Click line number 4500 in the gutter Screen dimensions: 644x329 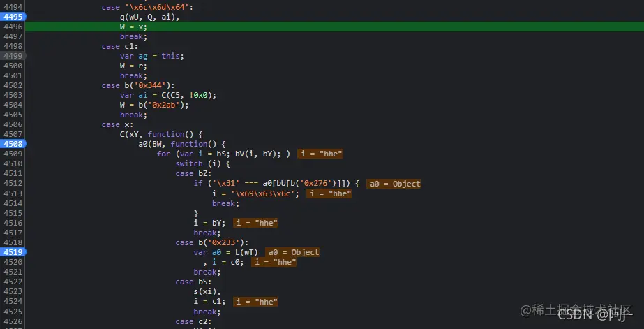click(13, 66)
